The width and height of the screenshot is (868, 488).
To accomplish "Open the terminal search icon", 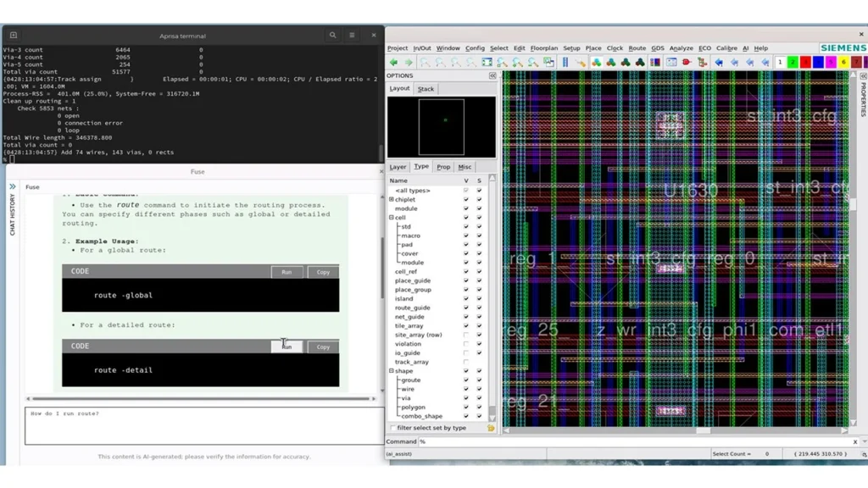I will point(332,36).
